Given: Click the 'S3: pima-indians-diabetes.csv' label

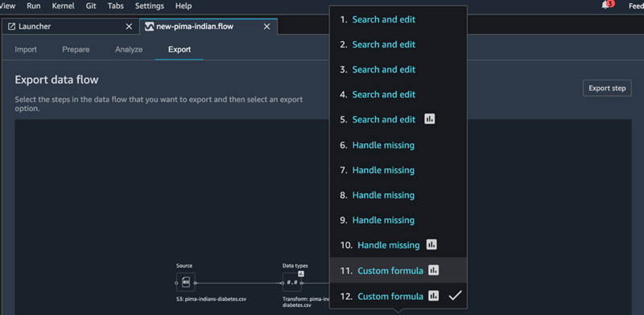Looking at the screenshot, I should pos(211,299).
